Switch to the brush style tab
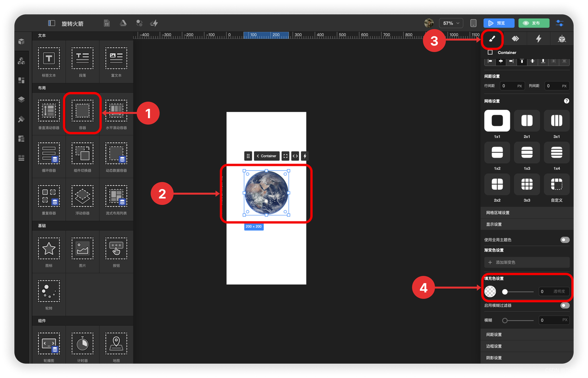This screenshot has width=588, height=378. click(x=492, y=39)
